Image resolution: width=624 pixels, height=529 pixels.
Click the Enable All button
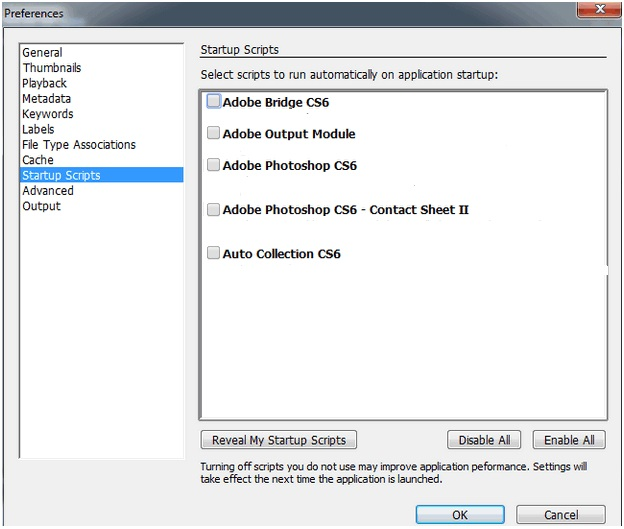[569, 440]
